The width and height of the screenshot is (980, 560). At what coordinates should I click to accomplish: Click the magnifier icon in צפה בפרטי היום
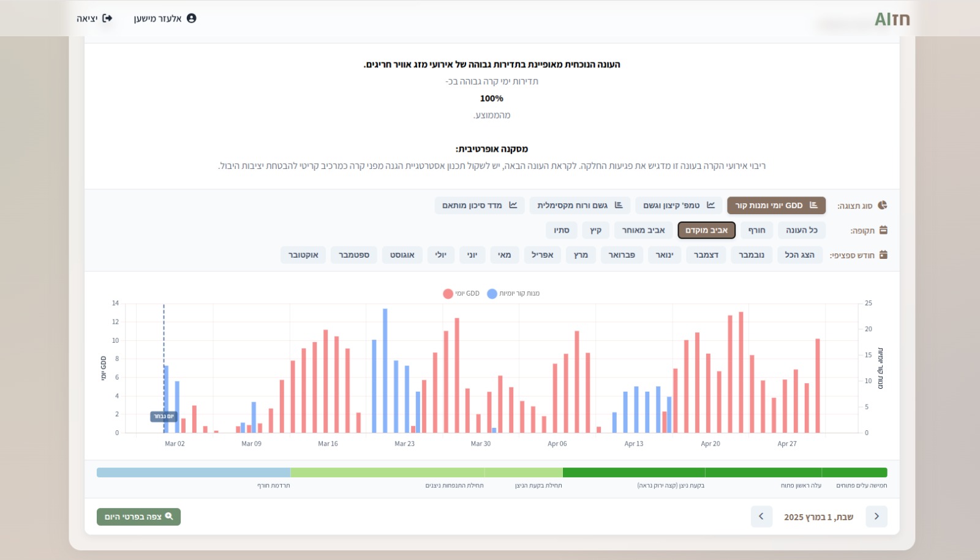click(x=169, y=517)
